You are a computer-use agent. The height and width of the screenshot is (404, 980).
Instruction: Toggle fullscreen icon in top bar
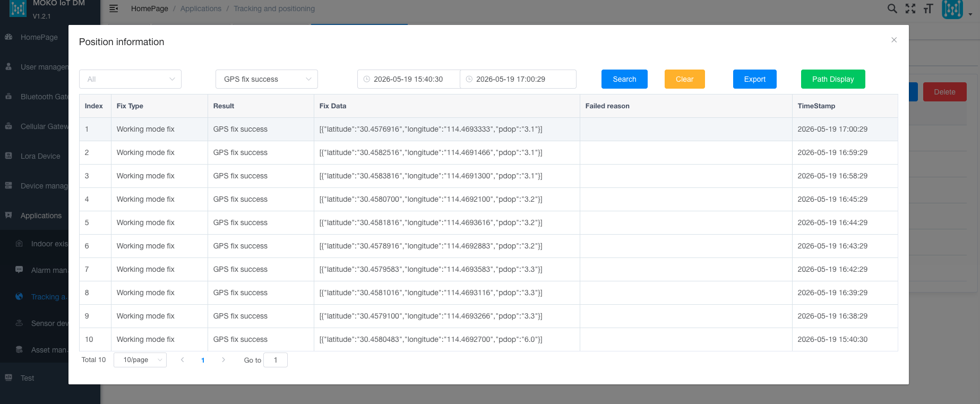tap(910, 8)
